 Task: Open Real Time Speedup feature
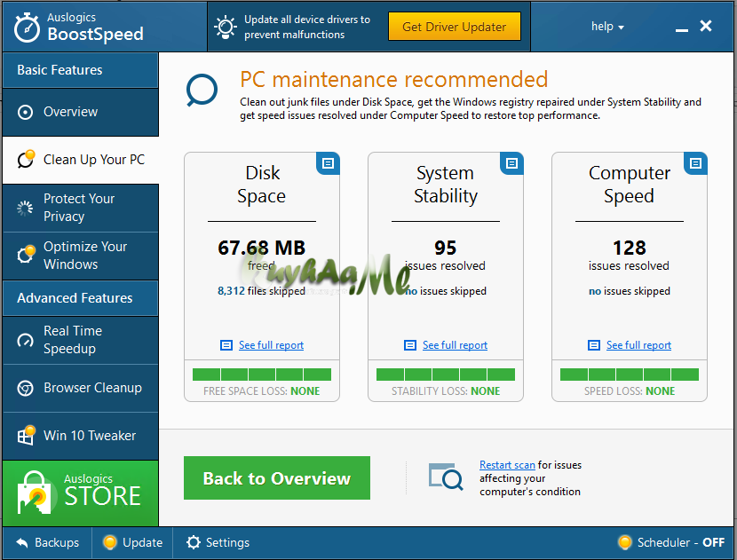81,340
